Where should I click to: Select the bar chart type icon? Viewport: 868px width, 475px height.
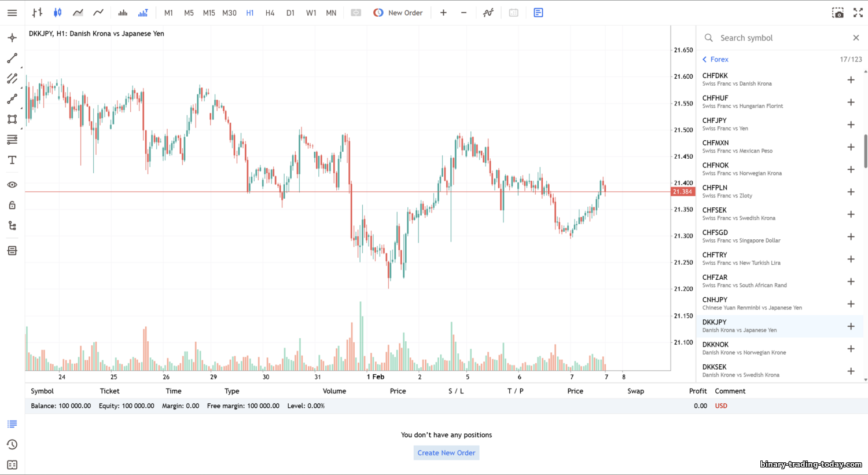(37, 13)
